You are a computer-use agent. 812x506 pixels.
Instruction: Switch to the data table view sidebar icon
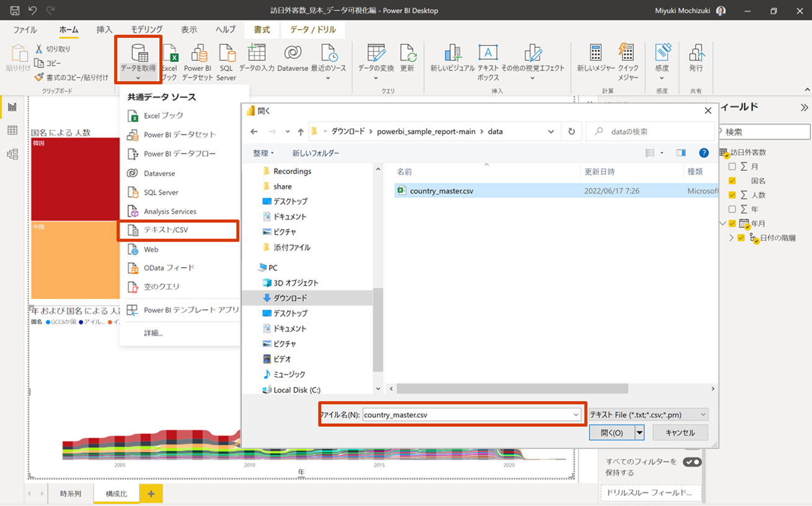[x=12, y=131]
